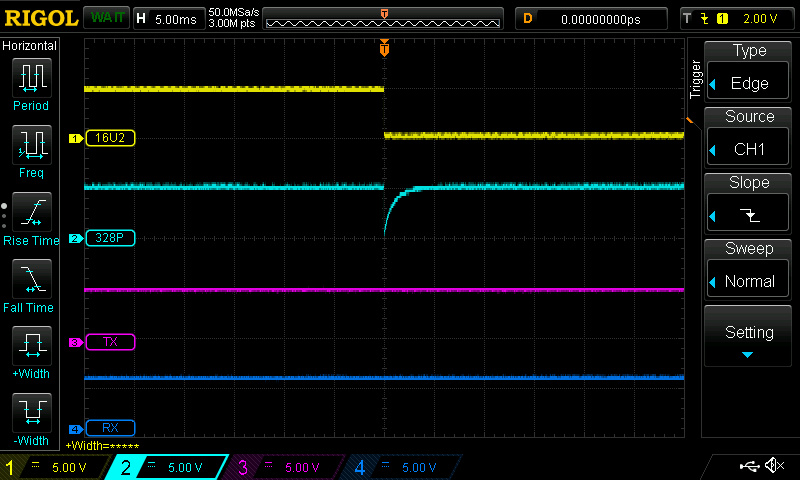Toggle channel 2 at 5.00 V
The image size is (800, 480).
click(167, 467)
